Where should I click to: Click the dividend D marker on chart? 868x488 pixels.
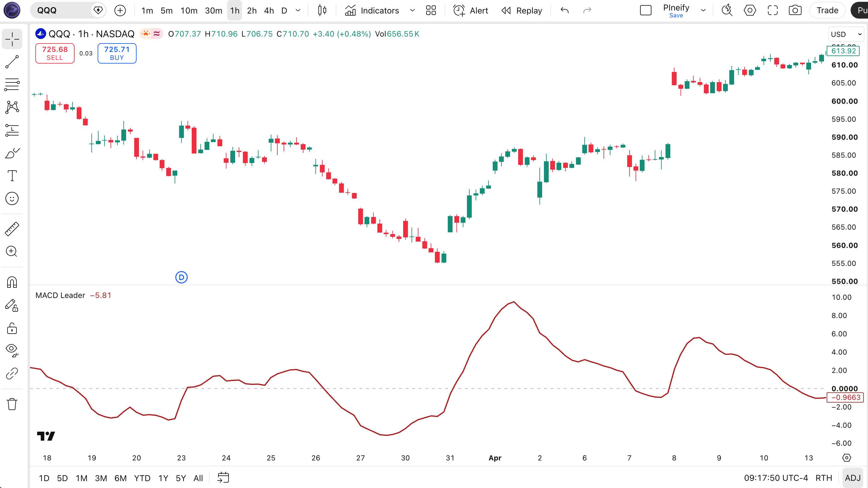(x=181, y=277)
